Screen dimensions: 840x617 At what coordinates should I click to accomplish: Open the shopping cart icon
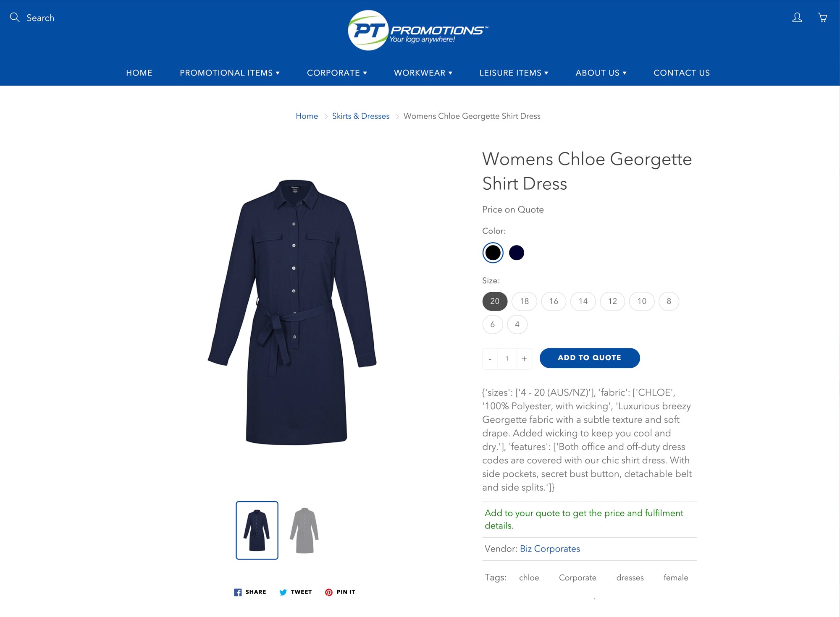(822, 17)
